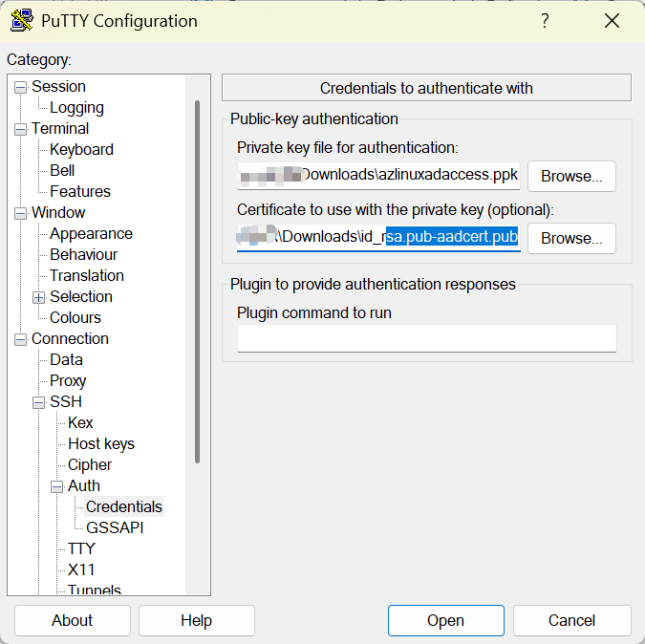Open Behaviour settings category
Image resolution: width=645 pixels, height=644 pixels.
pos(83,254)
